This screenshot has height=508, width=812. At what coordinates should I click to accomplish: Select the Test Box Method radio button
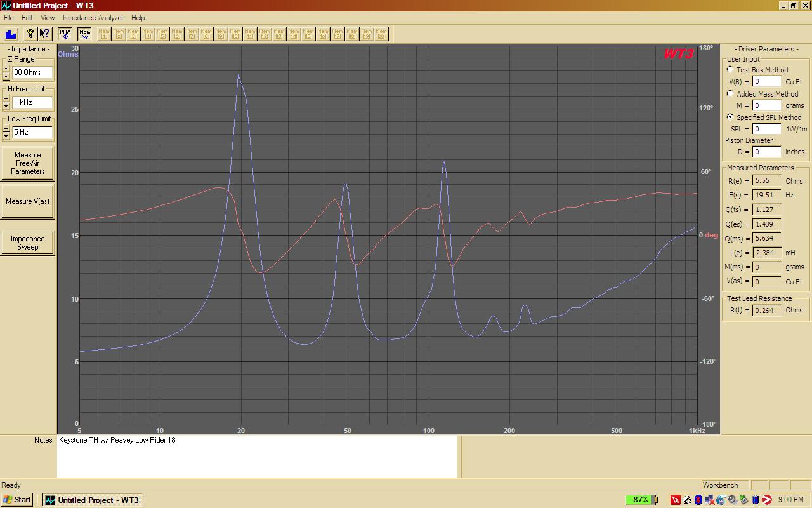pos(730,70)
